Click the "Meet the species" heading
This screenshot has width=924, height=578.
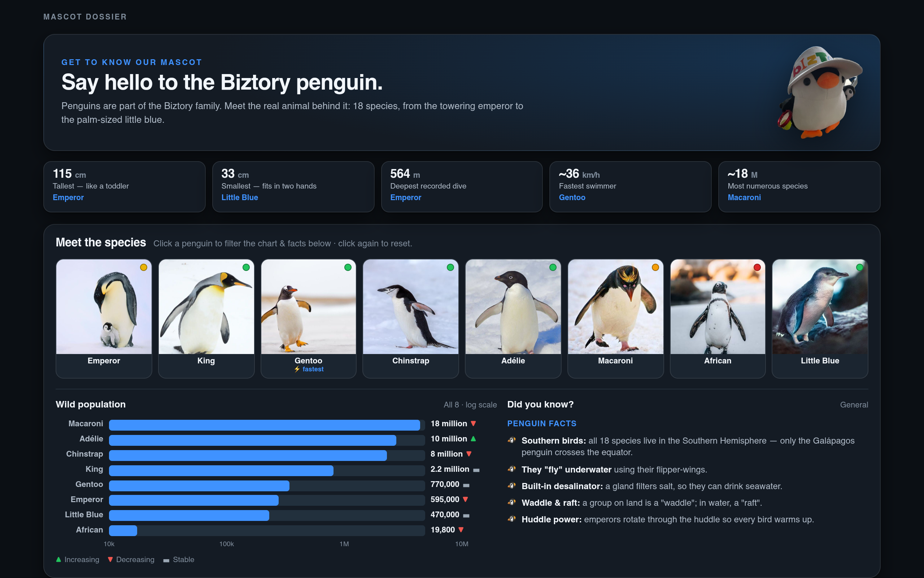click(x=101, y=242)
